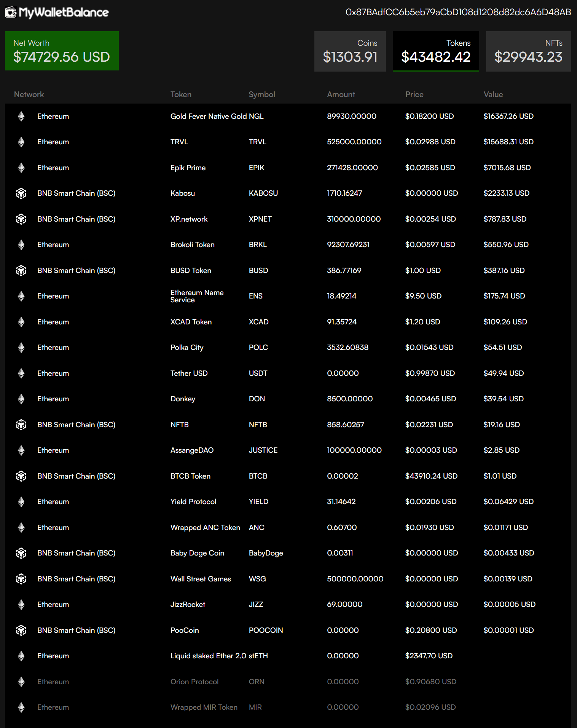Click the Ethereum Name Service token name

pyautogui.click(x=197, y=296)
